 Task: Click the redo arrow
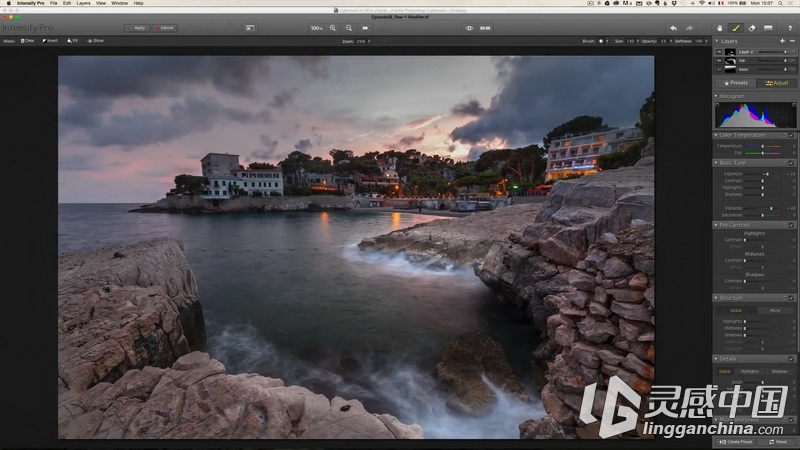689,28
